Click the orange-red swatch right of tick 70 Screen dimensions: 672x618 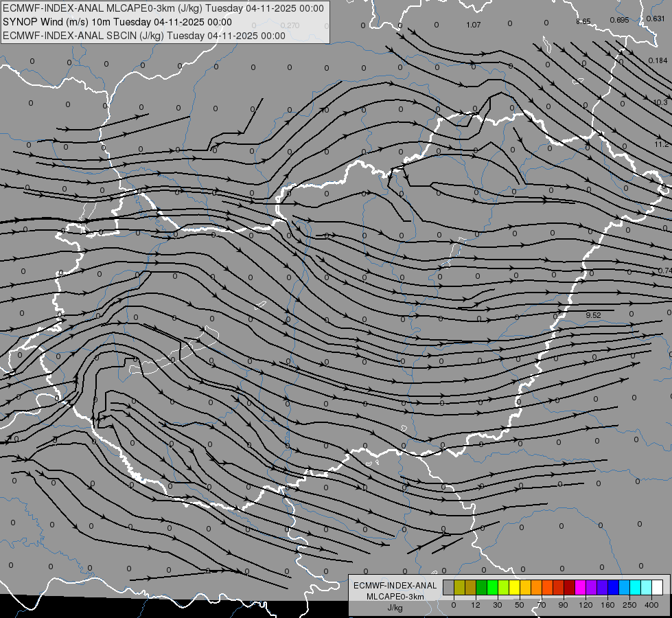547,587
